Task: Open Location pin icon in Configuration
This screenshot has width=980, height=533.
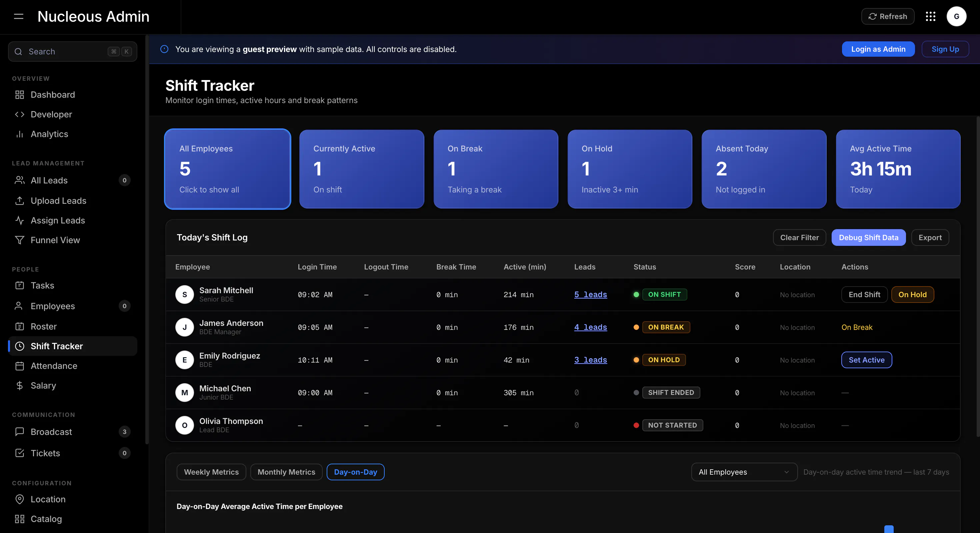Action: [x=20, y=499]
